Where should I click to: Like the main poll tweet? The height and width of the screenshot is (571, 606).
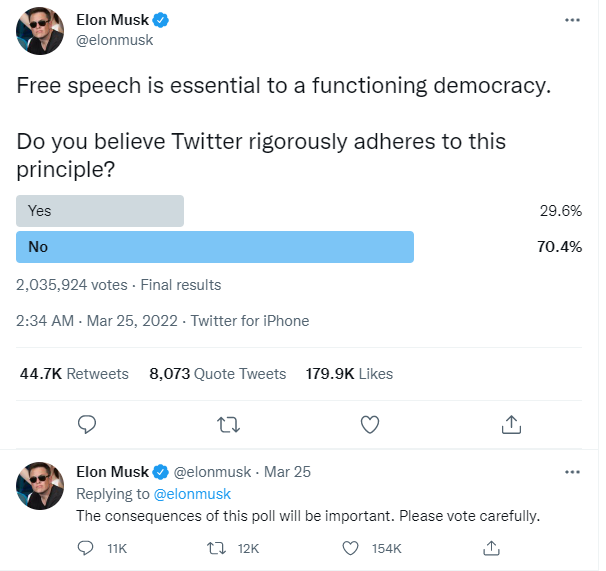pyautogui.click(x=369, y=425)
